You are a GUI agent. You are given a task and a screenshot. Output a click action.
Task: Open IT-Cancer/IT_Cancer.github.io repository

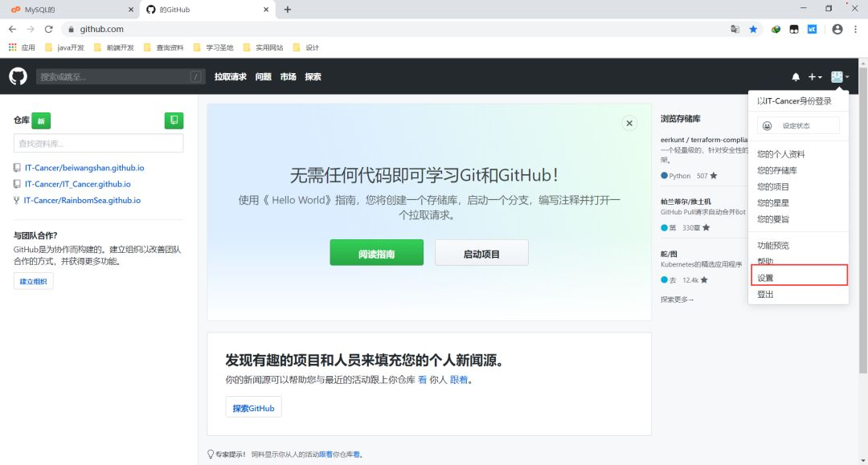(x=77, y=184)
